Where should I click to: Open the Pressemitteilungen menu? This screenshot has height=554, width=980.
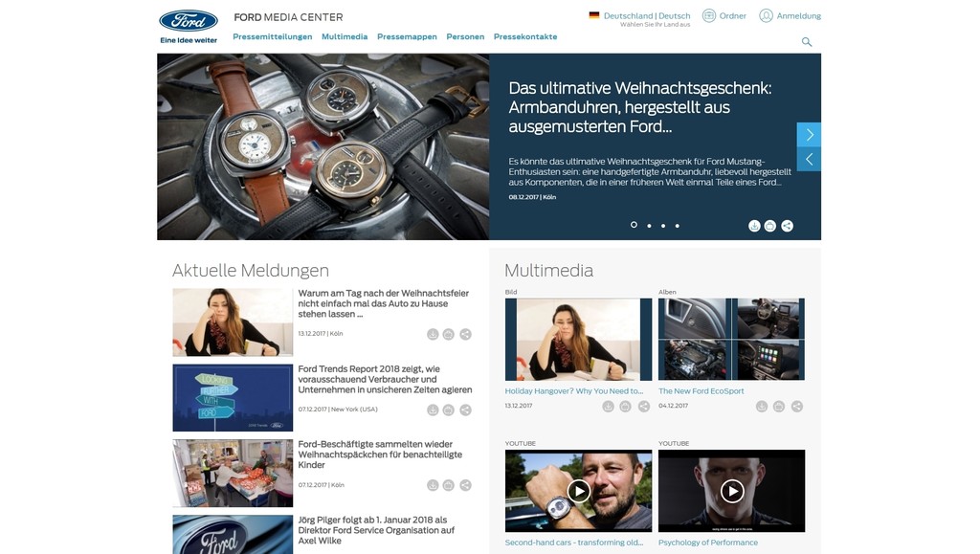(x=273, y=36)
